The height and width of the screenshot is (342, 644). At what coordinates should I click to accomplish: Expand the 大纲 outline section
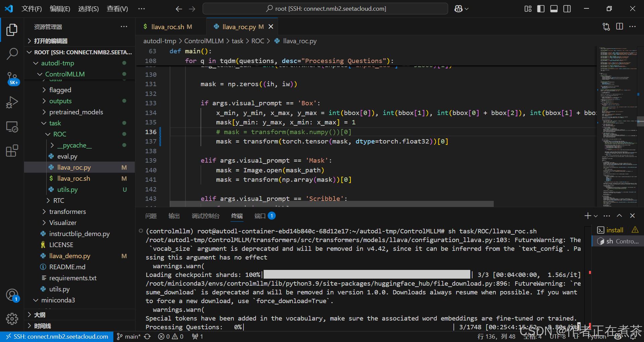tap(80, 315)
